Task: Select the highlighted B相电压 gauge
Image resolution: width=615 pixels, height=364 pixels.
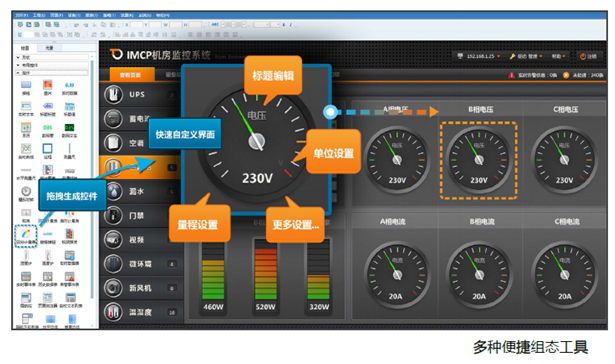Action: pyautogui.click(x=479, y=160)
